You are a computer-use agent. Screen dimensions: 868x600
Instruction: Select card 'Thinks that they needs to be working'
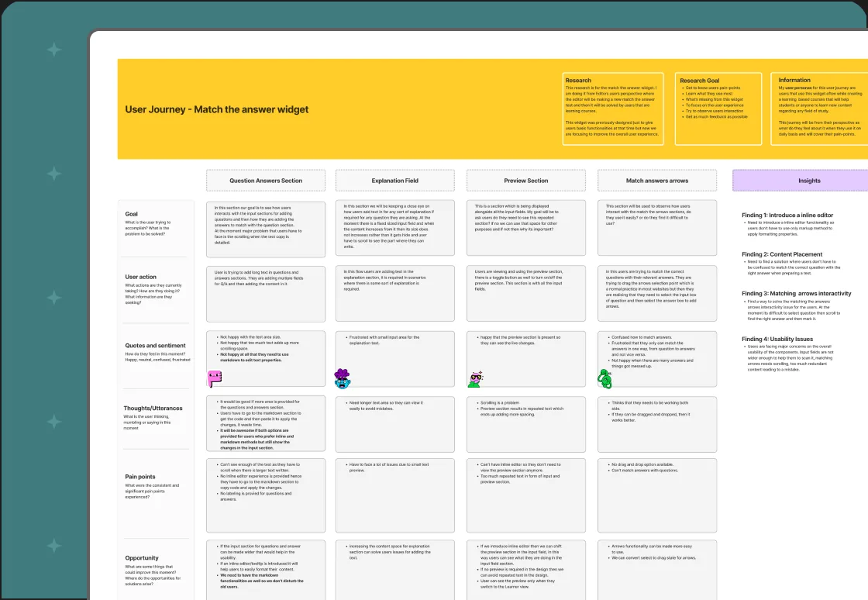(x=657, y=424)
